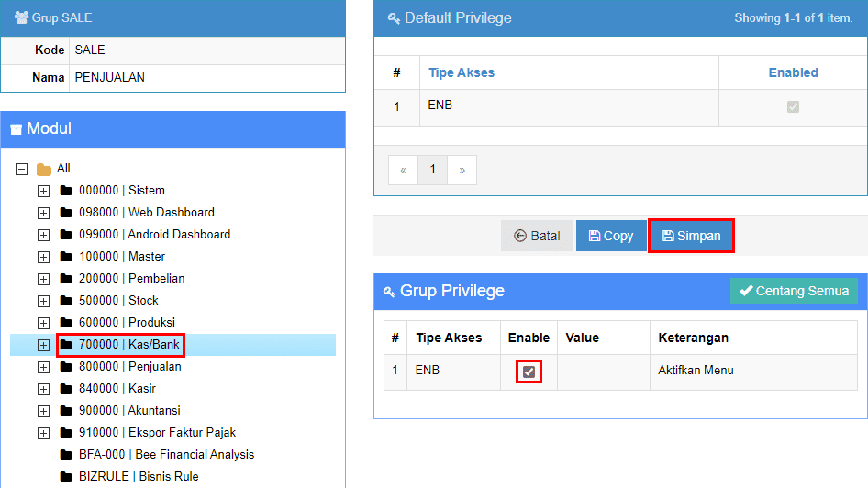This screenshot has height=488, width=868.
Task: Click the folder icon beside 100000 | Master
Action: click(65, 257)
